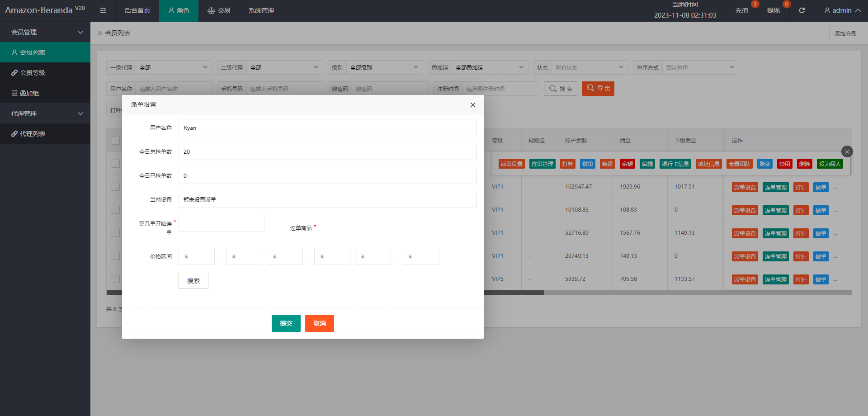This screenshot has width=868, height=416.
Task: Open the 一级代理 dropdown
Action: click(174, 67)
